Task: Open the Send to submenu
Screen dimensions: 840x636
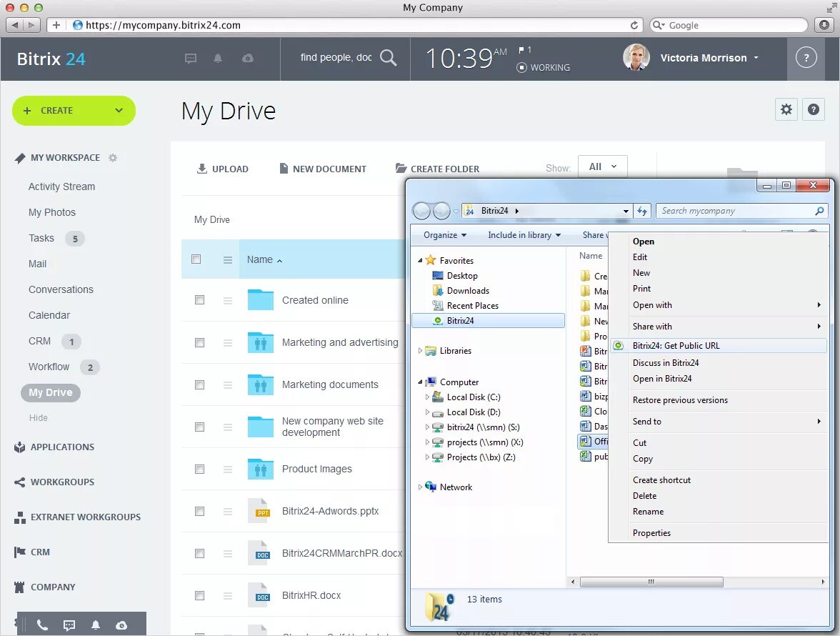Action: tap(719, 422)
